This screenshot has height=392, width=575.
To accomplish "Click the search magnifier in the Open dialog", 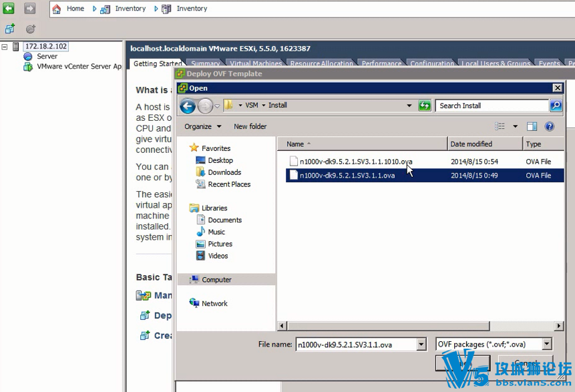I will coord(556,106).
